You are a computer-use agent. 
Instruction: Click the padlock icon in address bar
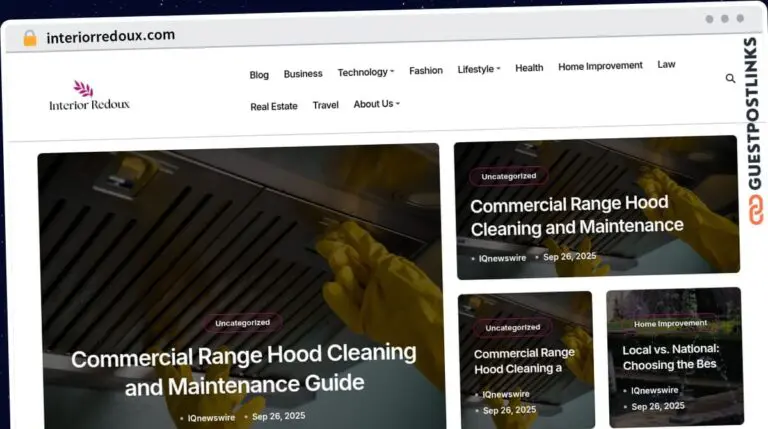tap(30, 38)
